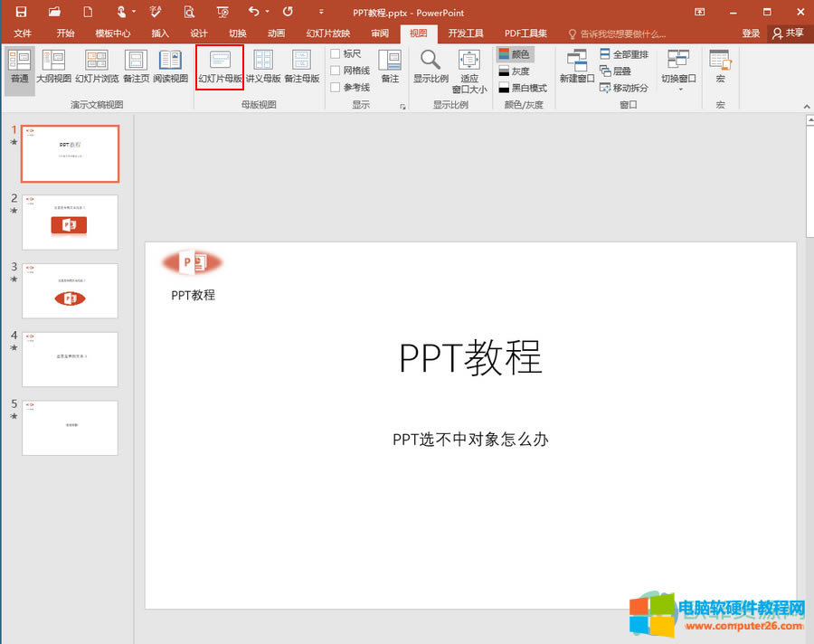Switch to the 插入 ribbon tab
This screenshot has height=644, width=814.
pyautogui.click(x=159, y=33)
